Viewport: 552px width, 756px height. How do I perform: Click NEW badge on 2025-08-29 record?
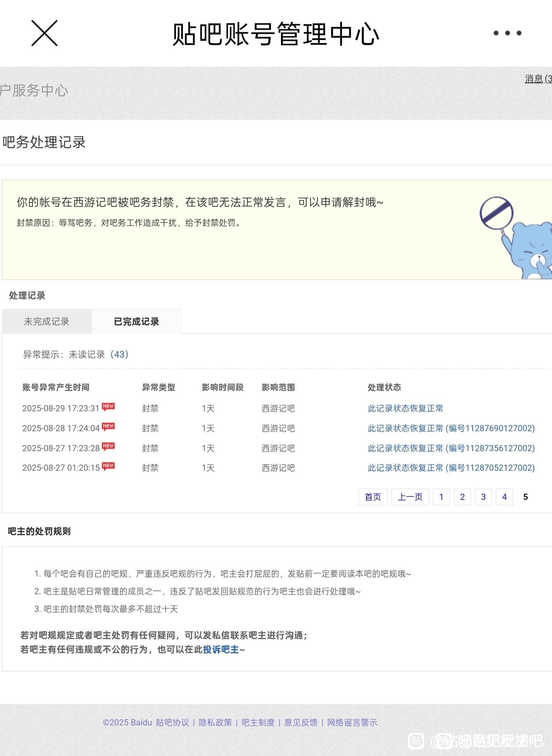(108, 407)
